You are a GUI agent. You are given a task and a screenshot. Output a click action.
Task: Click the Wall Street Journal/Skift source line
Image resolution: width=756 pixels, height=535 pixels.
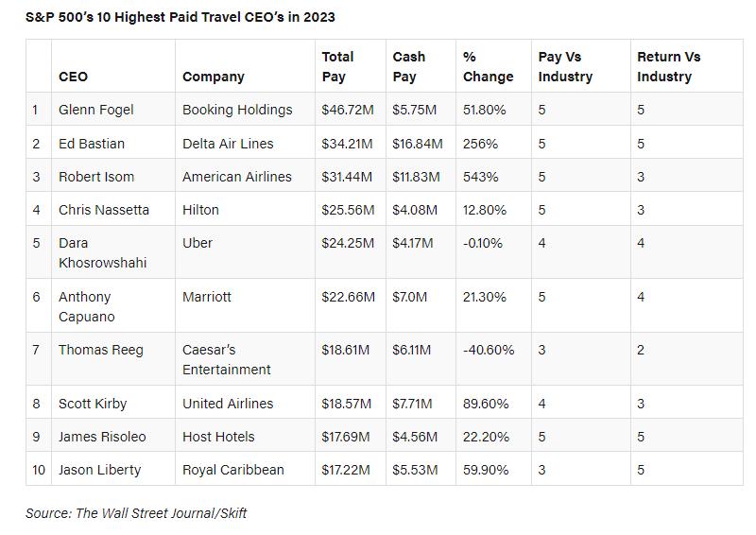coord(136,513)
